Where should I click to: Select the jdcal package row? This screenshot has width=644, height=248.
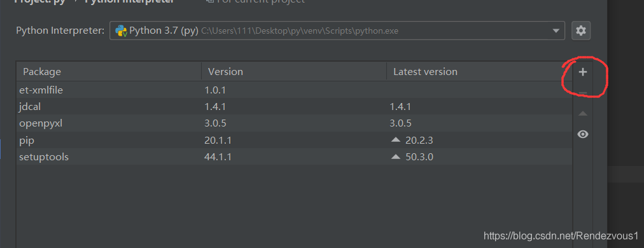pos(294,107)
